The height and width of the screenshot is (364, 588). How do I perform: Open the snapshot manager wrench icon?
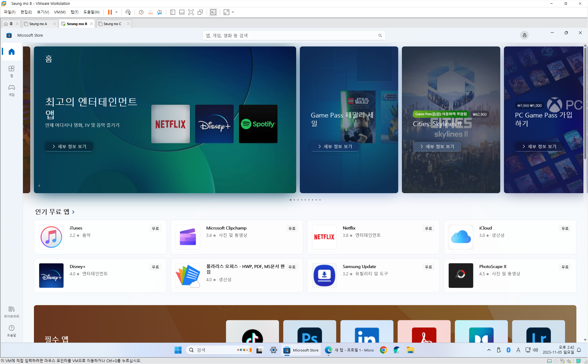tap(160, 12)
